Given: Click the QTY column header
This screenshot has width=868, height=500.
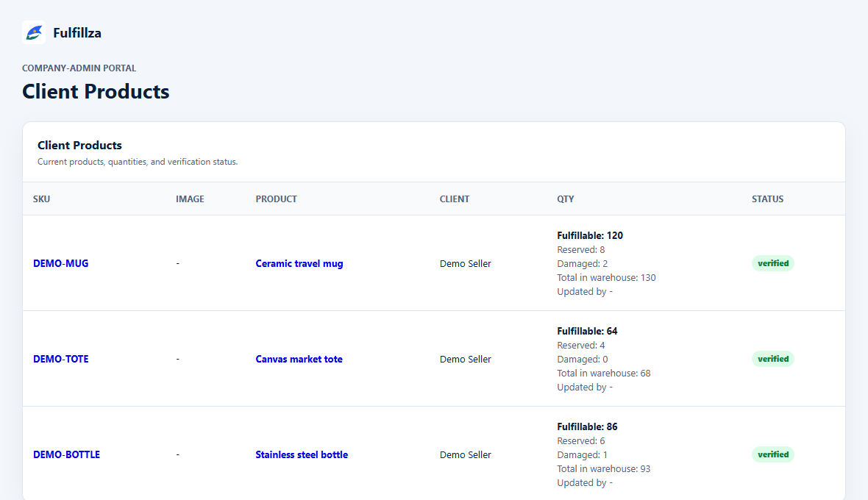Looking at the screenshot, I should (x=565, y=199).
